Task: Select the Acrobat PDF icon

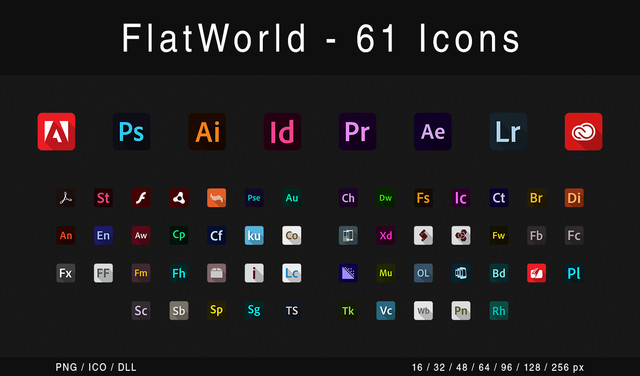Action: pos(66,198)
